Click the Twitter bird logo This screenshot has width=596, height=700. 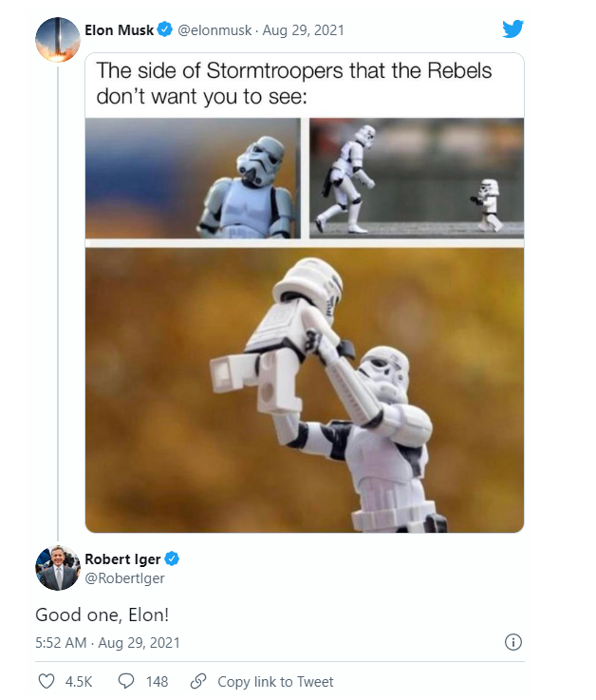(x=512, y=29)
